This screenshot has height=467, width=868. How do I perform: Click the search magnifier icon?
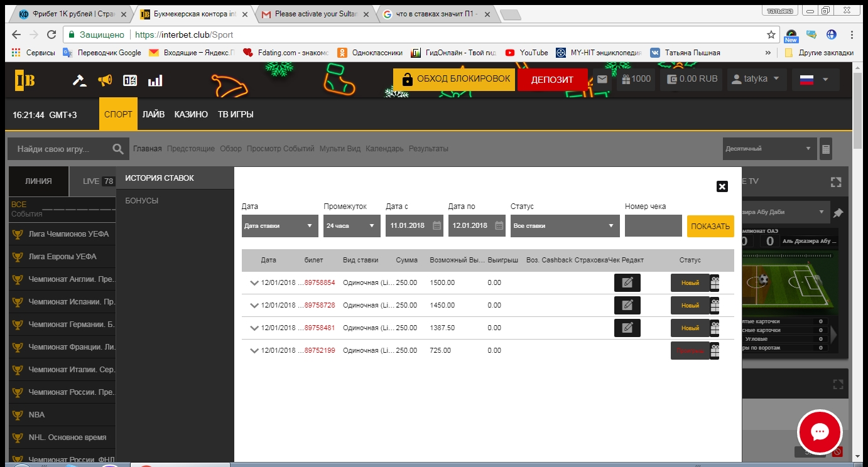pos(117,149)
